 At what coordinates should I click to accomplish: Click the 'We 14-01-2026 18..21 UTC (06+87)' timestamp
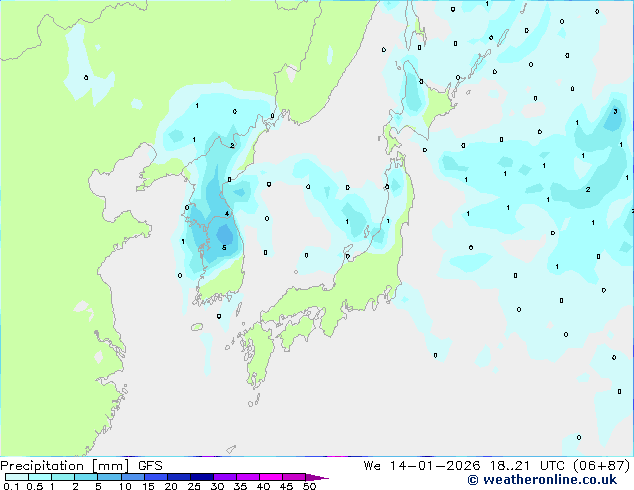497,466
